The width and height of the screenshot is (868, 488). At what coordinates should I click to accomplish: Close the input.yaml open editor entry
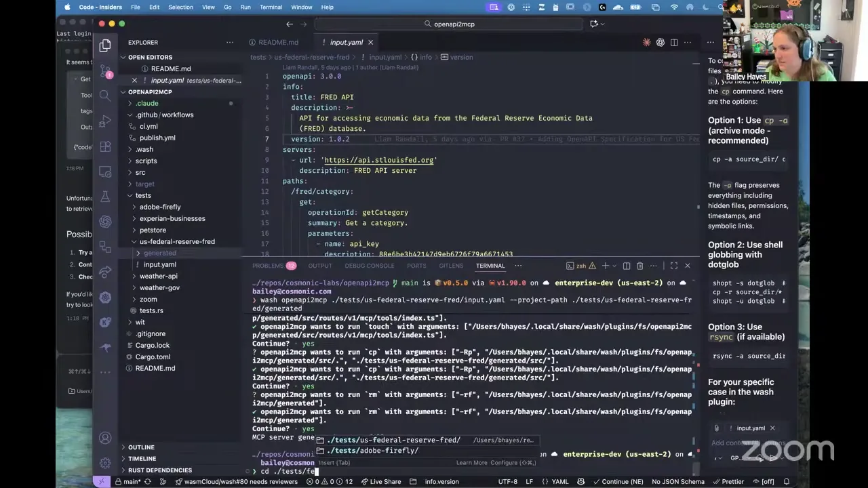pyautogui.click(x=133, y=80)
